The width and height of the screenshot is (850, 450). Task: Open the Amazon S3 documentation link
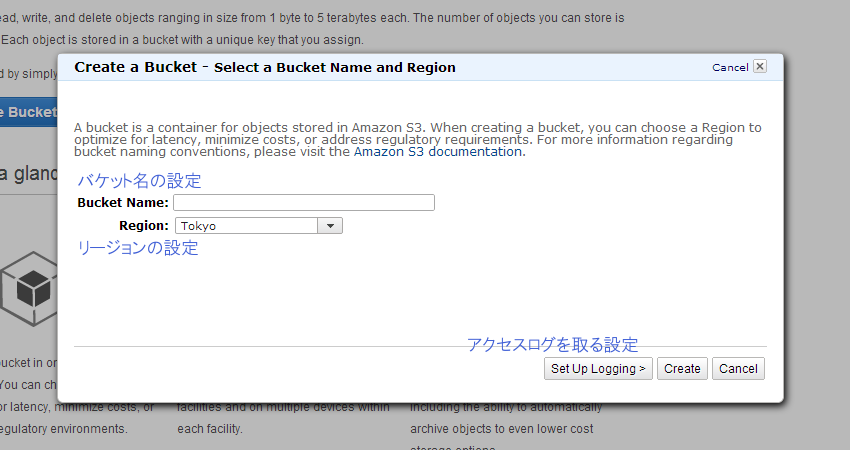tap(438, 152)
